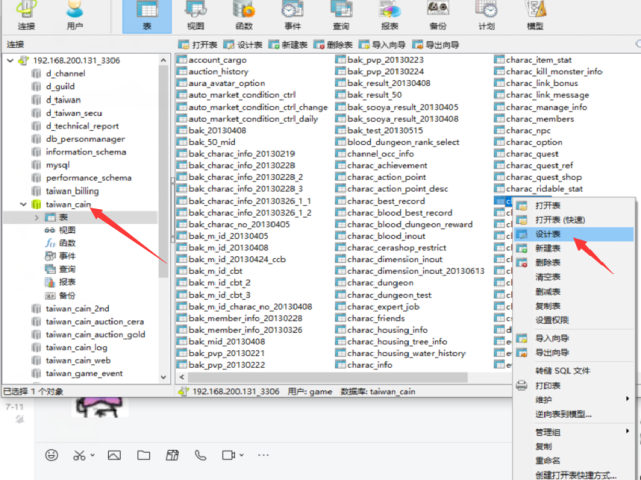Select the taiwan_billing database in tree

click(x=72, y=190)
